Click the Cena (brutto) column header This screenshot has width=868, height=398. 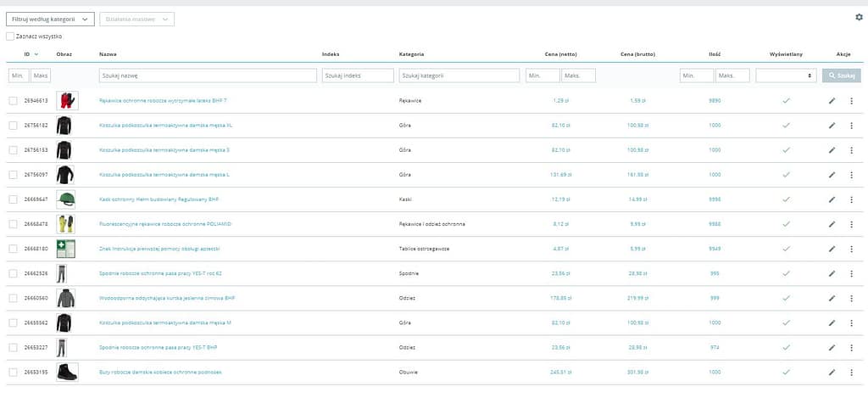click(x=638, y=54)
